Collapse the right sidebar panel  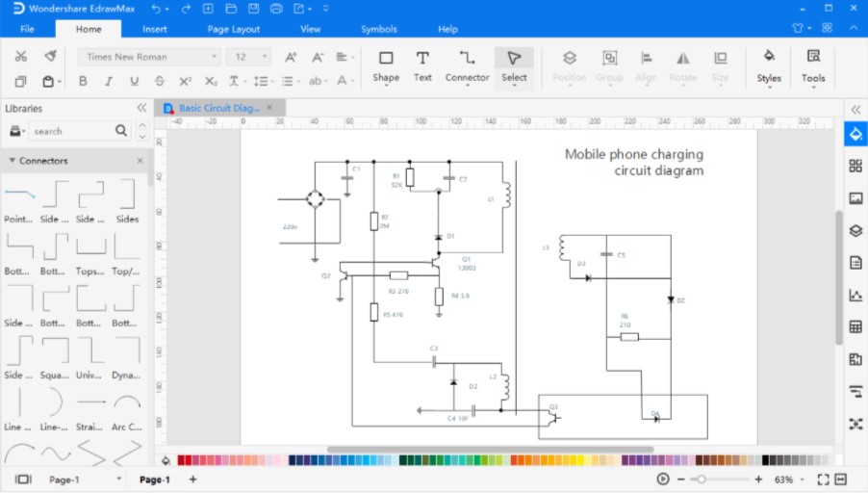click(x=855, y=109)
